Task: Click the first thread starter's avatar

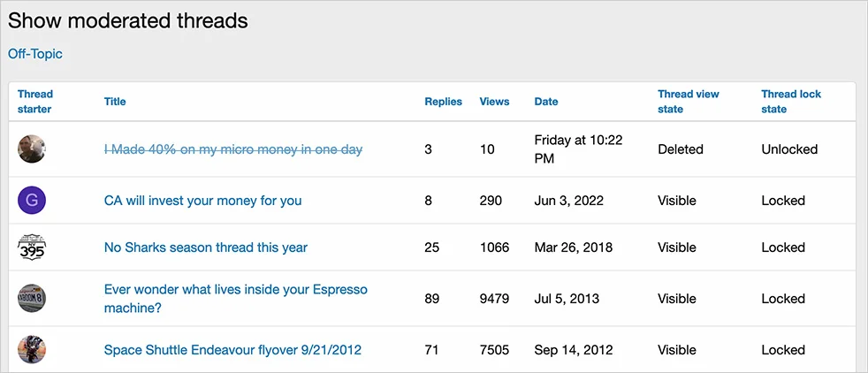Action: pyautogui.click(x=32, y=149)
